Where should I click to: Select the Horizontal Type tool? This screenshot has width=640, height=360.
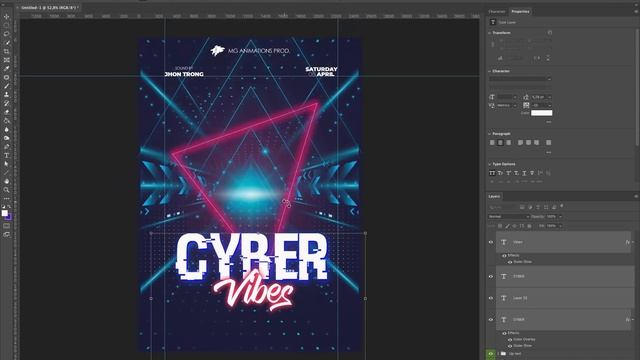(x=7, y=156)
